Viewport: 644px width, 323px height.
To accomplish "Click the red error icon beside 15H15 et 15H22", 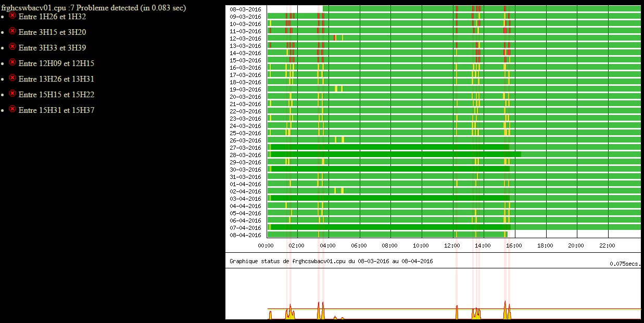I will (x=13, y=94).
